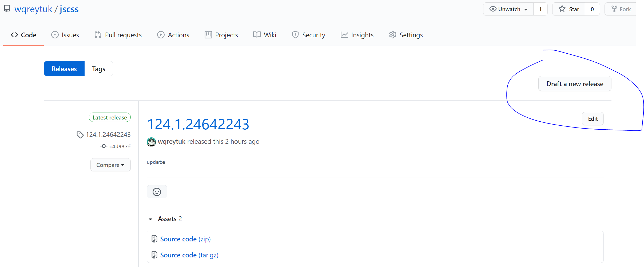
Task: Edit the 124.1.24642243 release
Action: click(593, 119)
